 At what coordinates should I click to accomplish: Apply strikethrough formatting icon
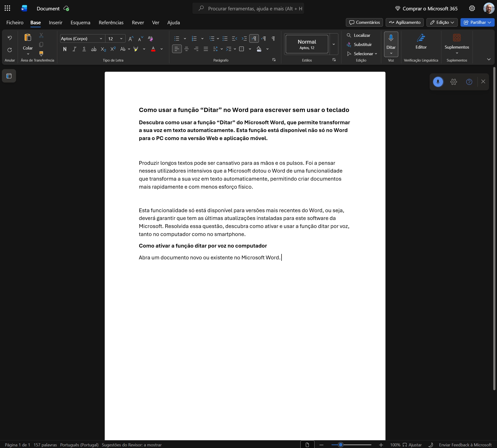(x=94, y=49)
